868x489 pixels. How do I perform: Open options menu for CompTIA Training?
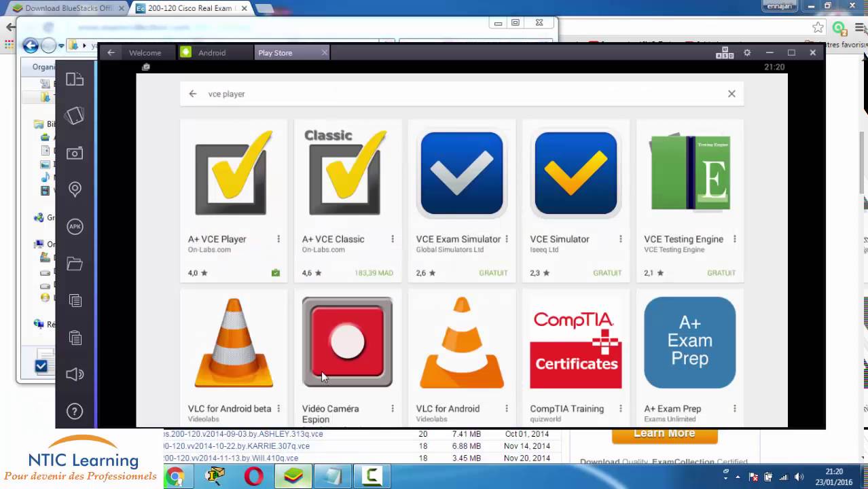(621, 409)
